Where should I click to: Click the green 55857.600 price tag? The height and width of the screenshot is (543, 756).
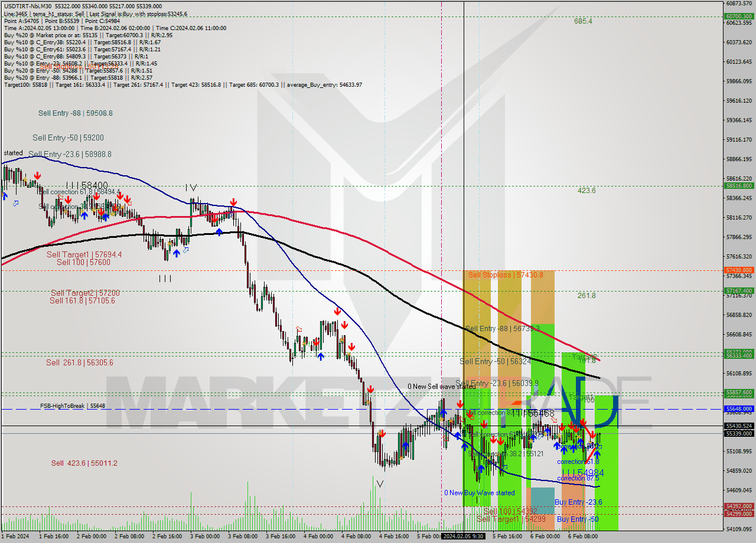pyautogui.click(x=739, y=392)
